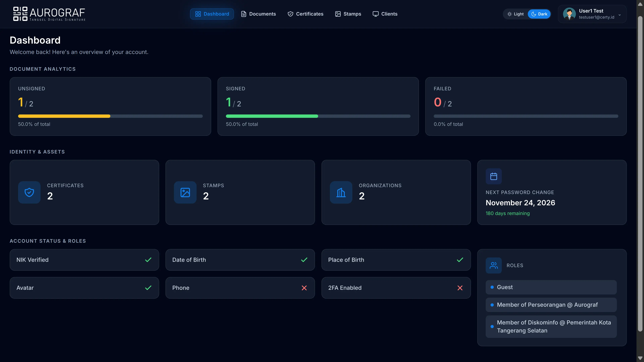
Task: Click the green checkmark for Date of Birth
Action: pos(304,260)
